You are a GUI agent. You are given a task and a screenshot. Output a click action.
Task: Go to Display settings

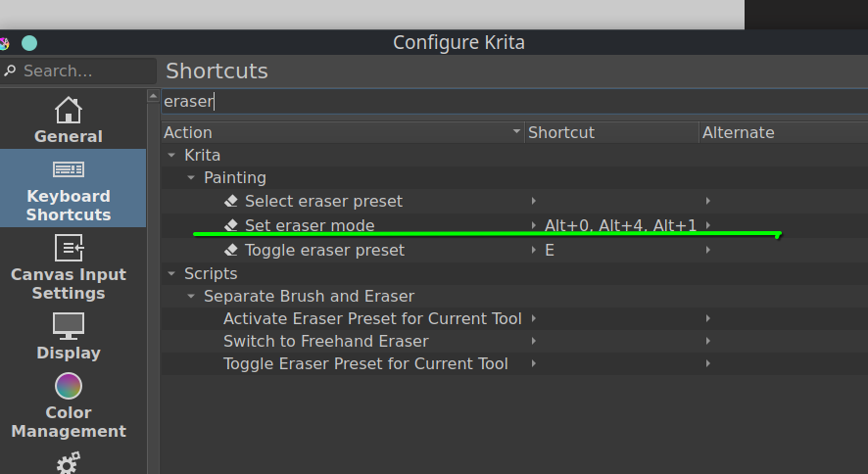[69, 336]
